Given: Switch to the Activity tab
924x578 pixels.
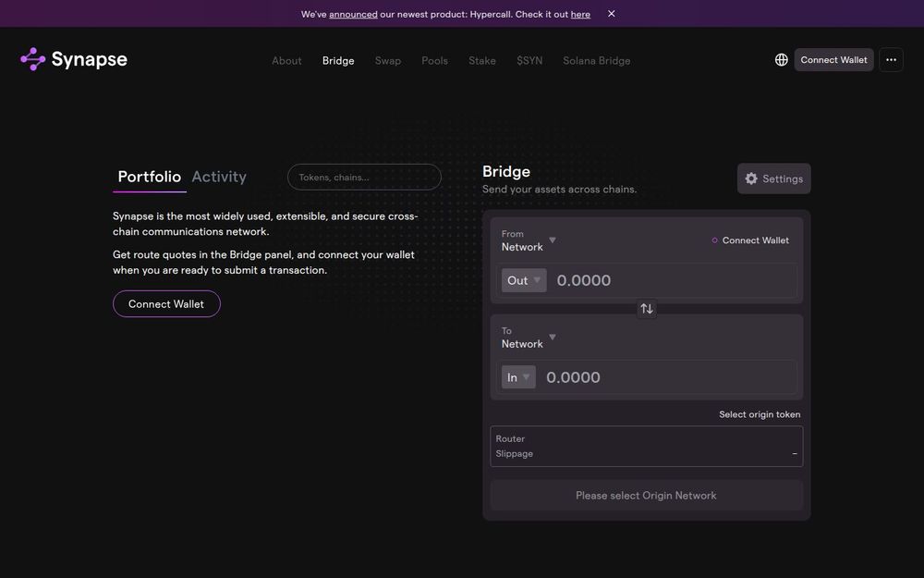Looking at the screenshot, I should [219, 177].
